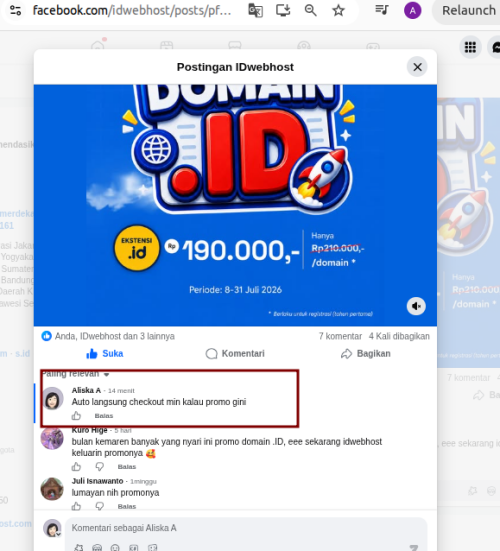Click the Facebook Video nav icon behind the dialog
Viewport: 500px width, 551px height.
pyautogui.click(x=166, y=46)
